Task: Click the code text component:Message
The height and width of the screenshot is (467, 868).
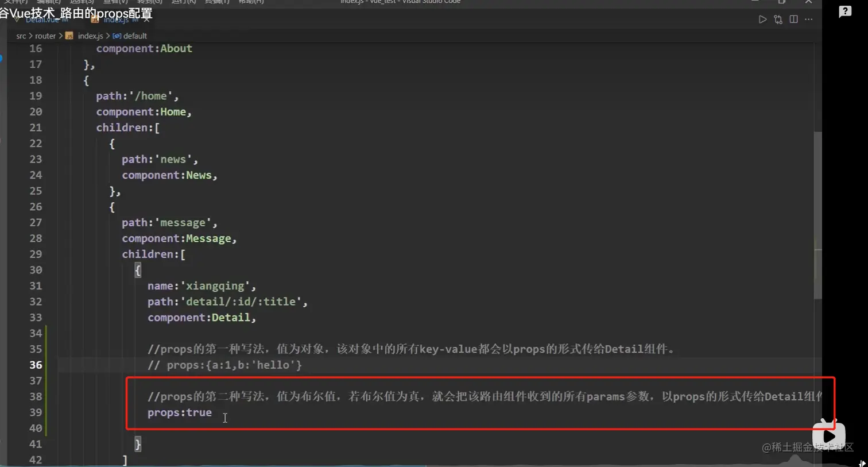Action: point(179,238)
